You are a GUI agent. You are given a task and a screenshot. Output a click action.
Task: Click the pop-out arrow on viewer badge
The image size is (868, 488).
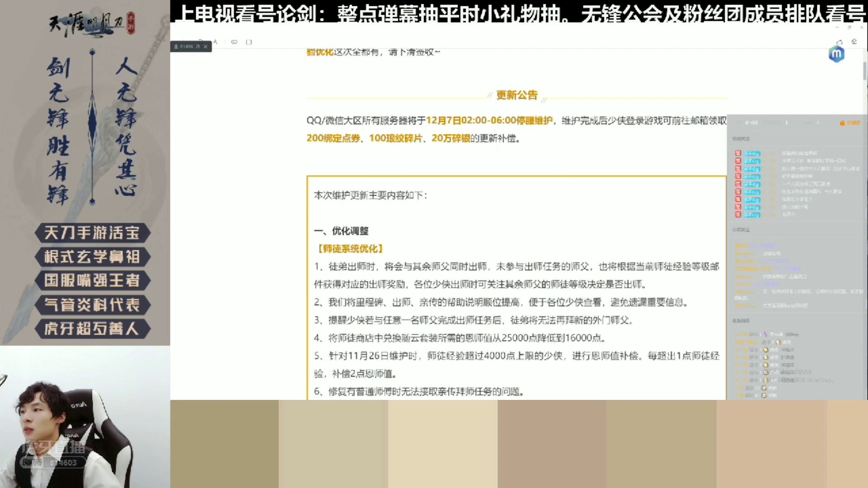coord(198,47)
